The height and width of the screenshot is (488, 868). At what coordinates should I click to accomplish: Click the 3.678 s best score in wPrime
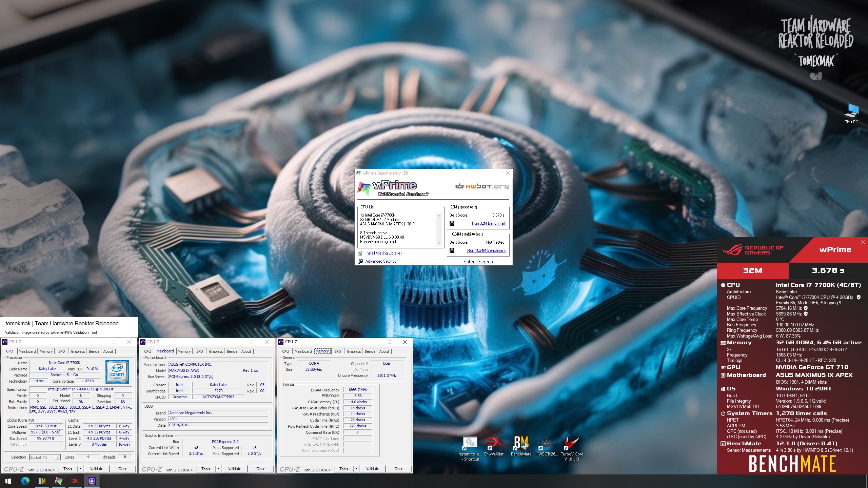tap(498, 215)
